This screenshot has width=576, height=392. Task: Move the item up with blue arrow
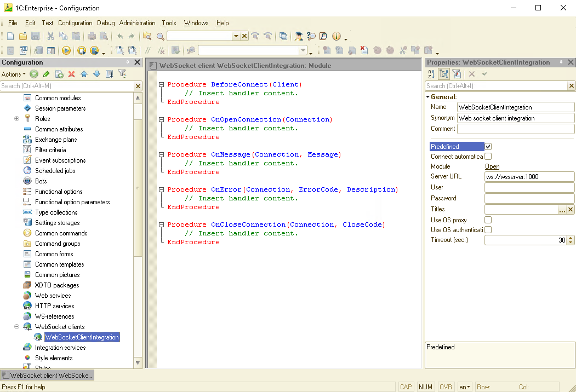(x=84, y=74)
